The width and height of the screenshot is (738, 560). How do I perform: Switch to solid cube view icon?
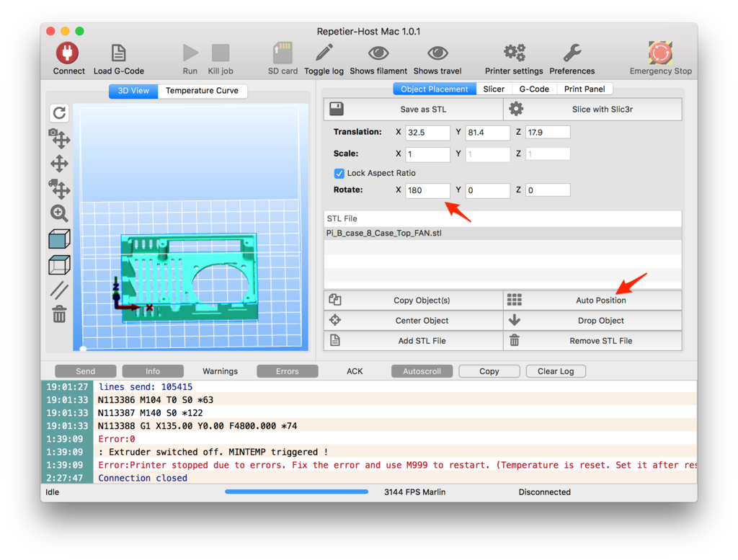point(59,239)
